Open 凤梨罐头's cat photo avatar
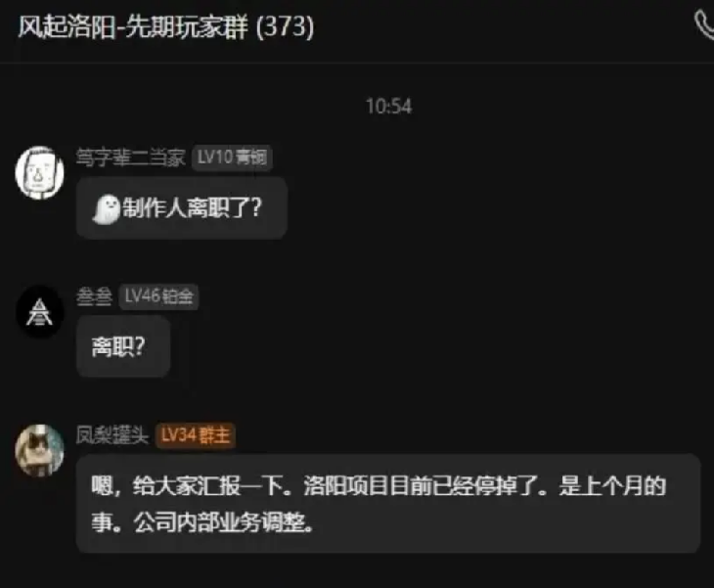Image resolution: width=714 pixels, height=588 pixels. (x=40, y=450)
